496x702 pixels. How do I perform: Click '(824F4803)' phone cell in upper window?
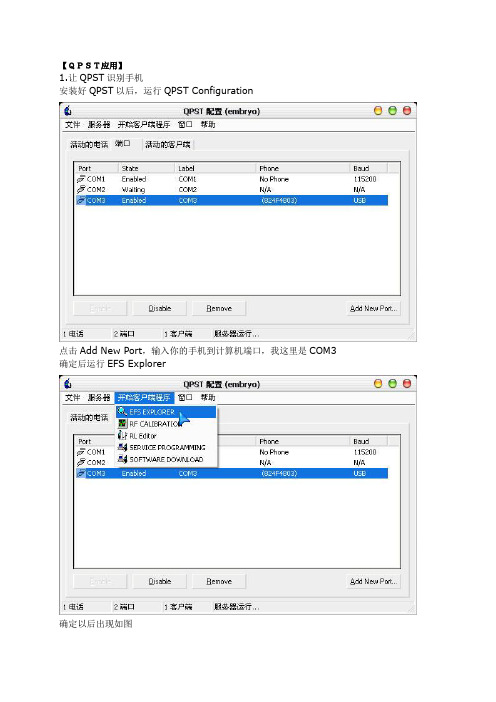(x=279, y=201)
